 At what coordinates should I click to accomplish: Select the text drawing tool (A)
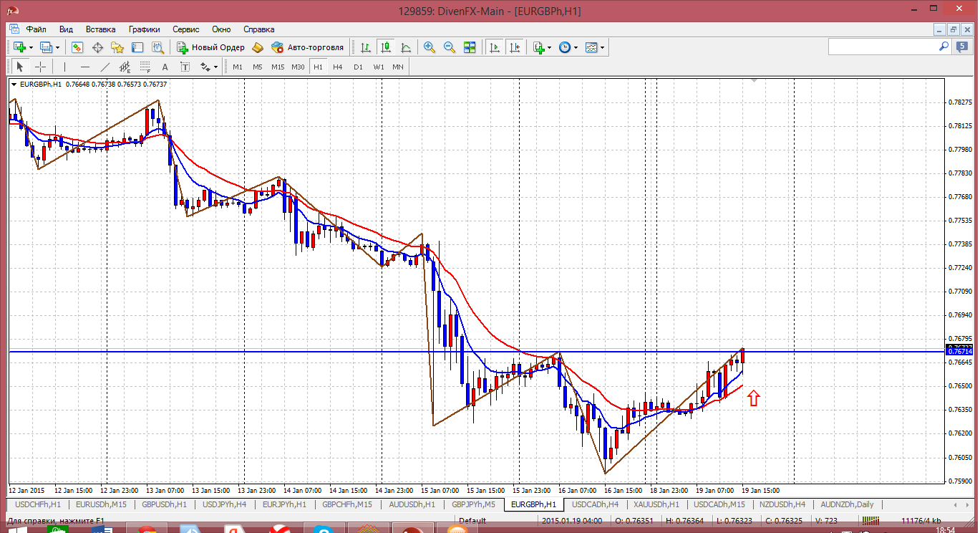coord(165,67)
